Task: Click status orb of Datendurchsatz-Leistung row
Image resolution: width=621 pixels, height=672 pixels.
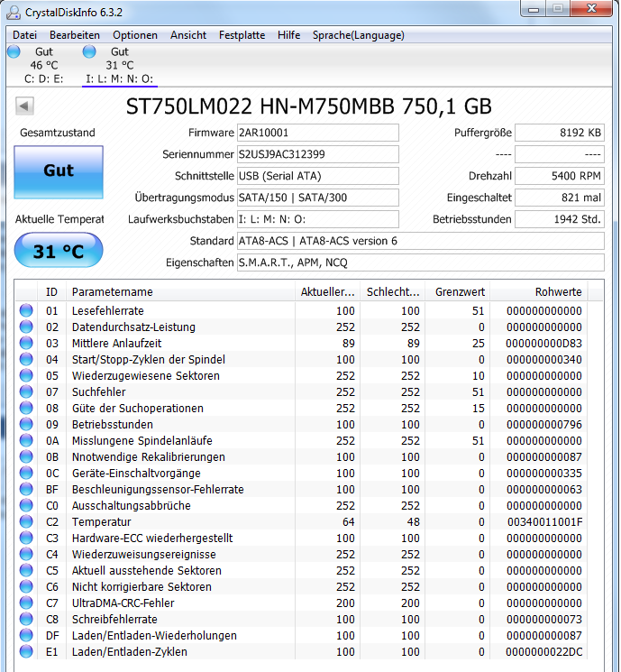Action: (x=26, y=327)
